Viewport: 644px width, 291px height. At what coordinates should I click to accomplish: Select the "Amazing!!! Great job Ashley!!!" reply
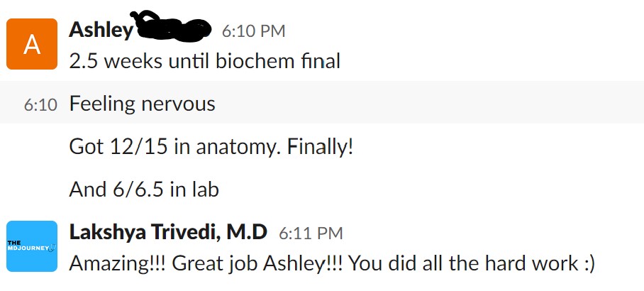pyautogui.click(x=332, y=263)
